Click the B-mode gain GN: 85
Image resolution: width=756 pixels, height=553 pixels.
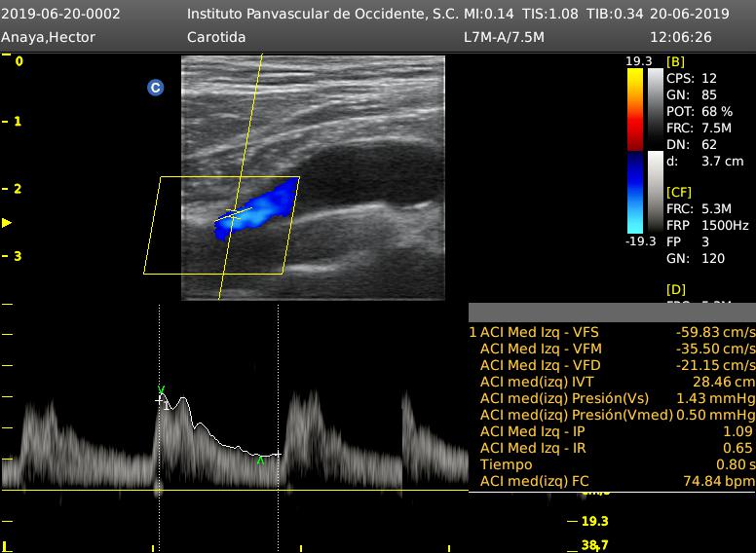tap(692, 94)
